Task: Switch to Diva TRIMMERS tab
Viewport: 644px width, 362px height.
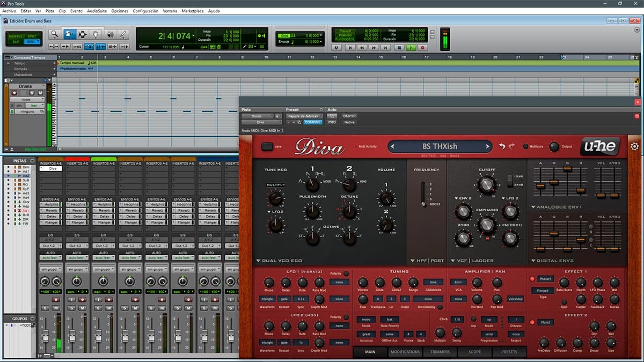Action: [x=440, y=352]
